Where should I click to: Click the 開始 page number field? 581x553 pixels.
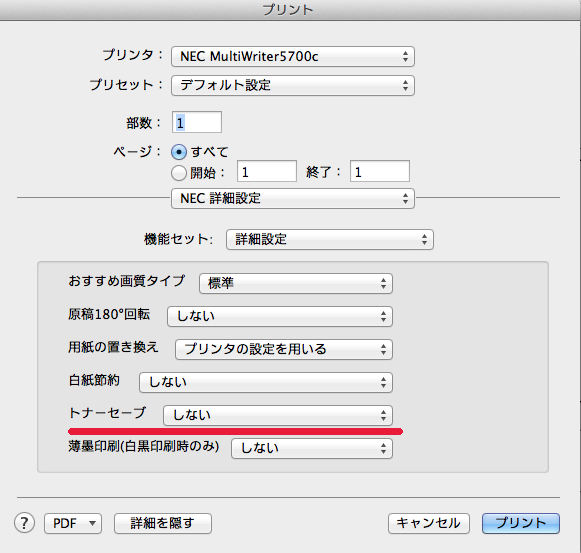(x=267, y=171)
